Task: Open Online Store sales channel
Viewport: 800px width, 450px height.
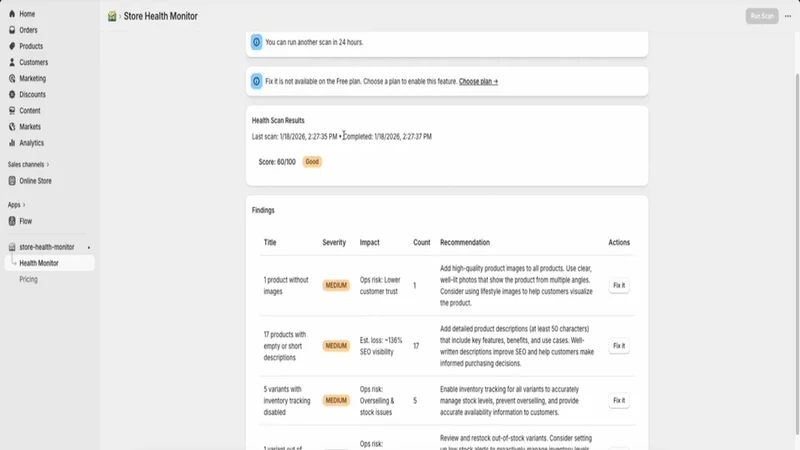Action: click(35, 181)
